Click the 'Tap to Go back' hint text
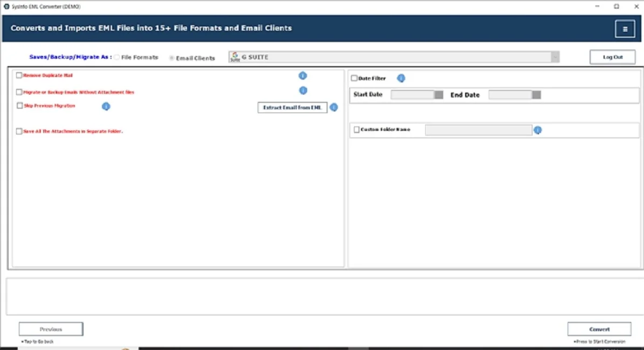Viewport: 644px width, 350px height. click(37, 341)
